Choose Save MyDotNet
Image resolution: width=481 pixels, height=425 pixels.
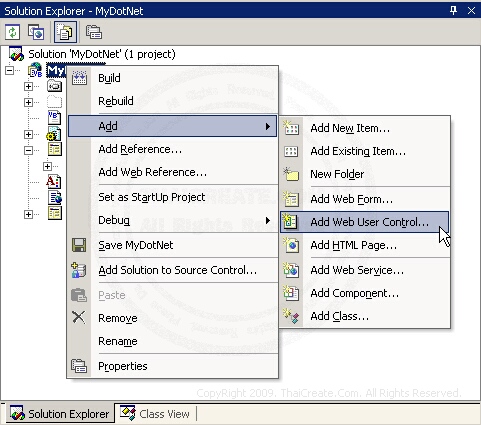click(x=173, y=245)
